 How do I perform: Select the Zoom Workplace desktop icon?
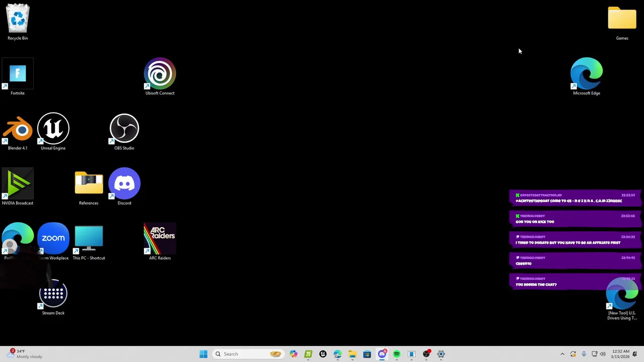(53, 242)
